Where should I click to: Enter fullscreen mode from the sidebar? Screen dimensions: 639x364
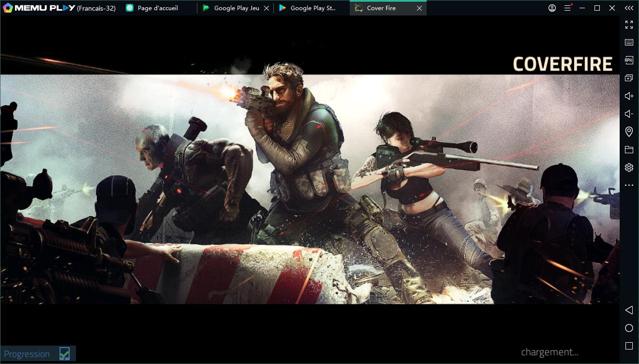click(x=629, y=25)
